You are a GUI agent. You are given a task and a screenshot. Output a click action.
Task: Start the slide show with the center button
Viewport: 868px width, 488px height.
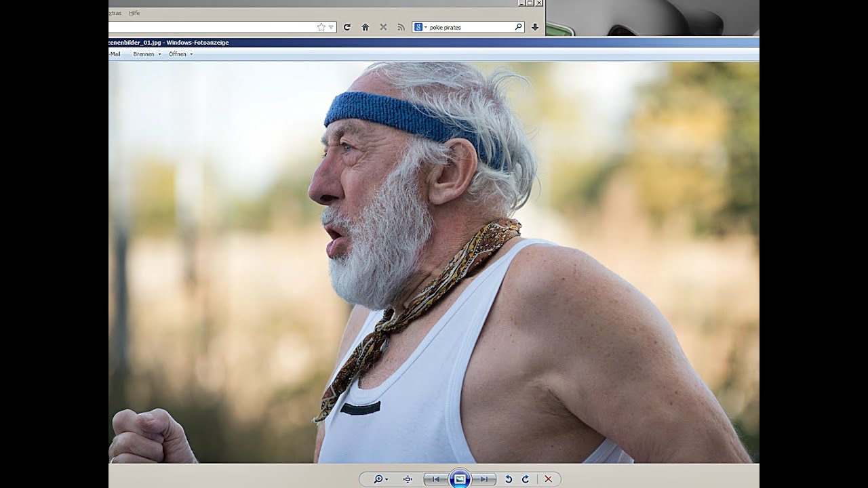pyautogui.click(x=460, y=479)
